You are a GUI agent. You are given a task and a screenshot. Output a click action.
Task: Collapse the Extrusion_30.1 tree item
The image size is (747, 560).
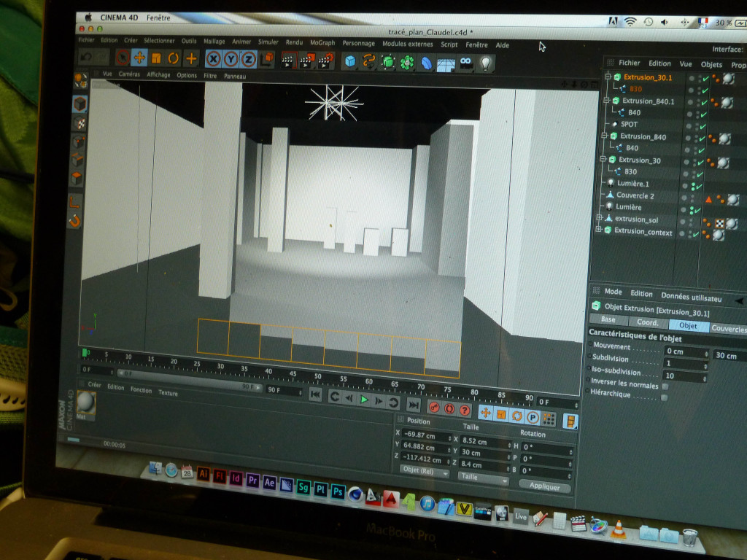tap(607, 77)
